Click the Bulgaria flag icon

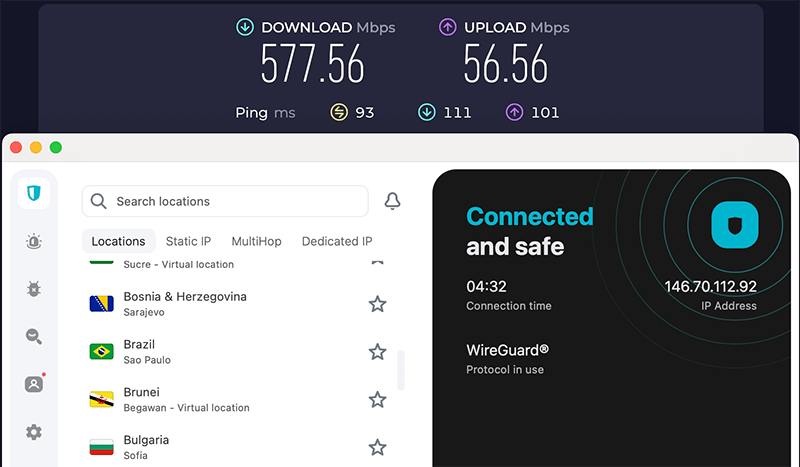pyautogui.click(x=102, y=447)
